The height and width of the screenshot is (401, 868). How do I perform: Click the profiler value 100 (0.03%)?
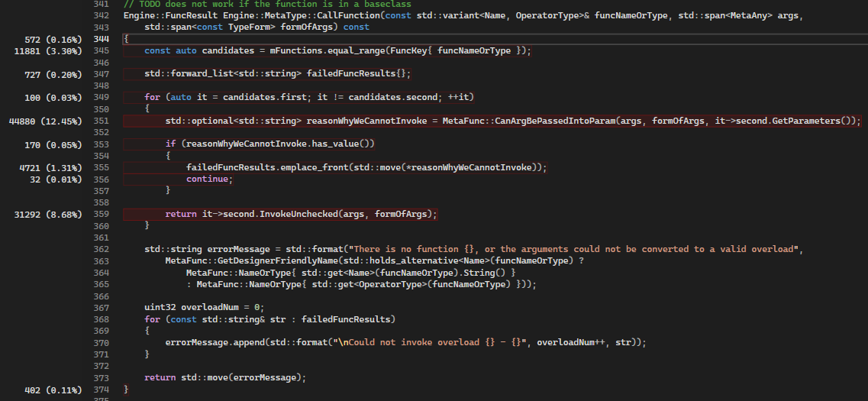click(53, 98)
